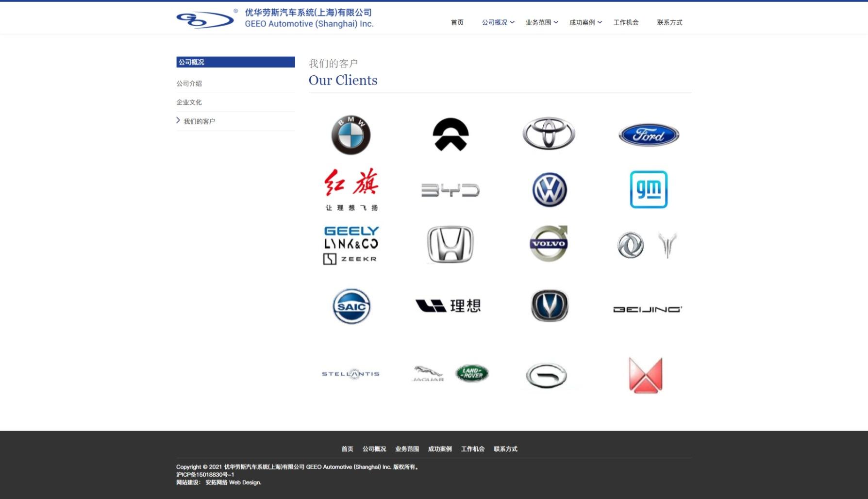Click the Jaguar logo
This screenshot has height=499, width=868.
coord(428,373)
